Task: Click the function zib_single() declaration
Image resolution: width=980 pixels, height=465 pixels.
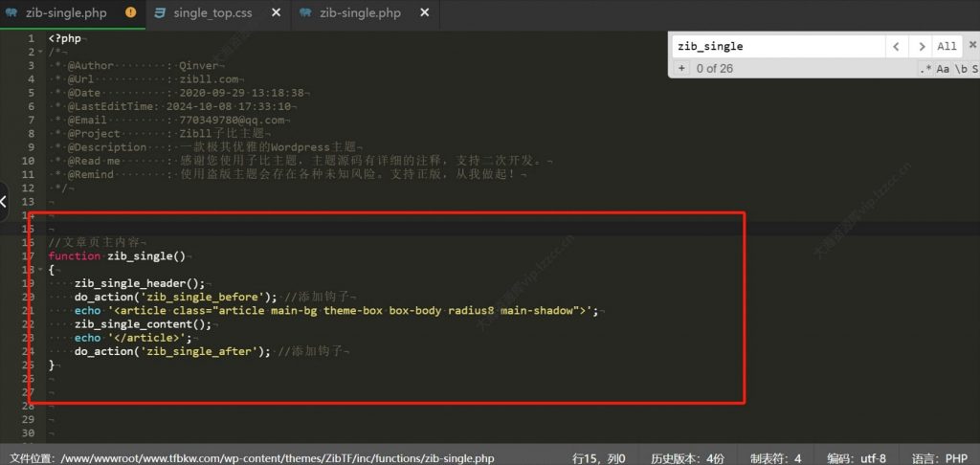Action: tap(120, 256)
